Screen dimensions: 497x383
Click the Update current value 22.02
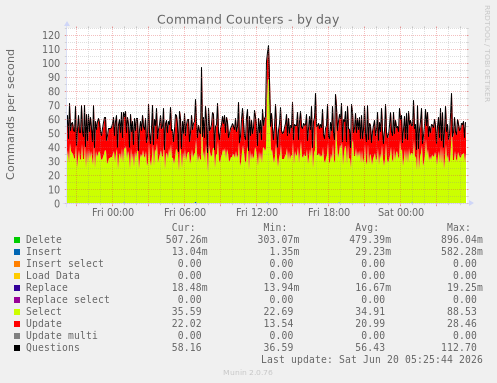click(x=187, y=323)
